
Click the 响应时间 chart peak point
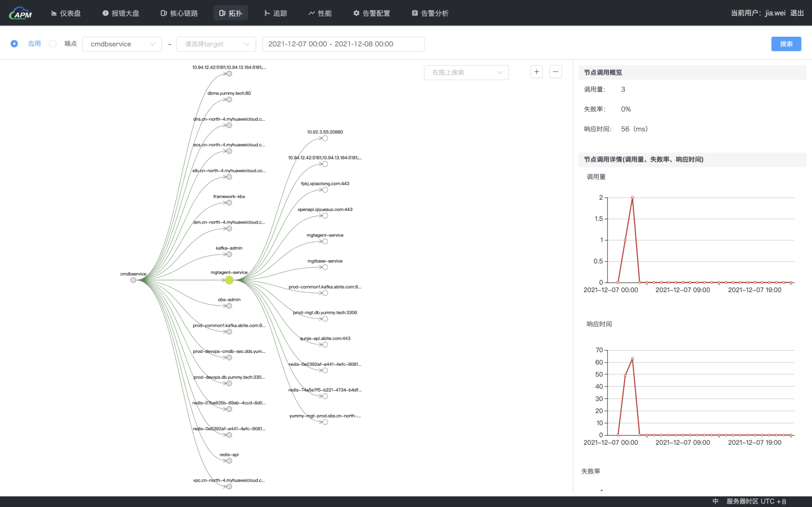coord(632,358)
